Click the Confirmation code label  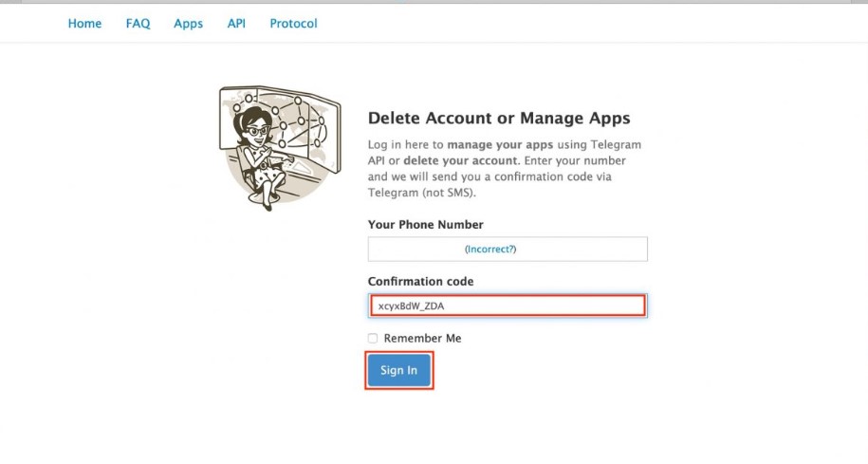420,281
